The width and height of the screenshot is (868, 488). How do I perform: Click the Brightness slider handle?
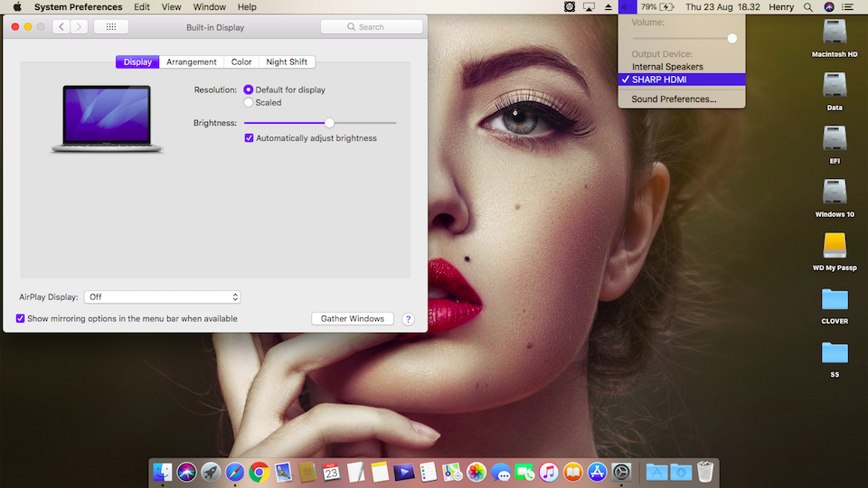coord(329,123)
